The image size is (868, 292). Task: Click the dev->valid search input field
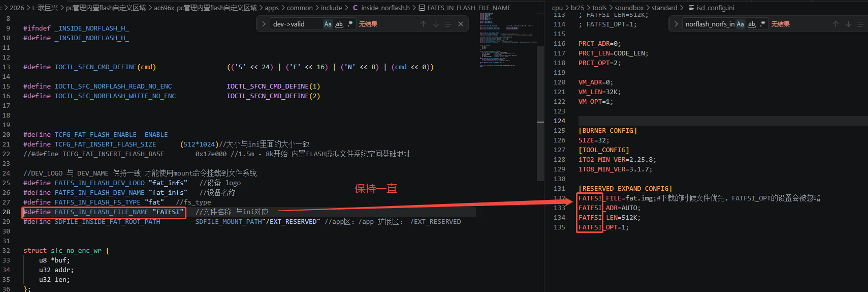pyautogui.click(x=296, y=24)
